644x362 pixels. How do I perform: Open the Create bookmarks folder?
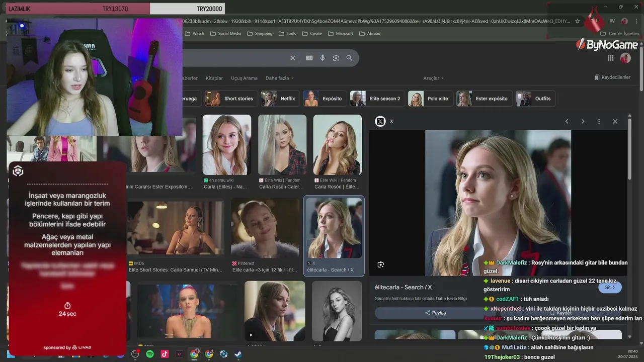[312, 34]
